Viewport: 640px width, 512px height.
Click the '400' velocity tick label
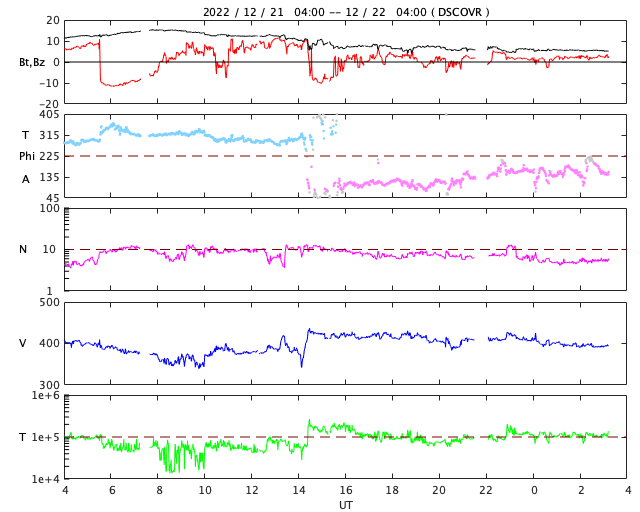point(49,343)
